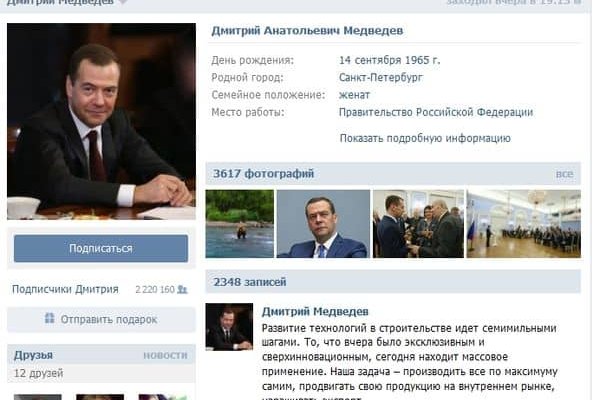Click the Правительство Российской Федерации workplace link
Screen dimensions: 600x400
pos(436,112)
